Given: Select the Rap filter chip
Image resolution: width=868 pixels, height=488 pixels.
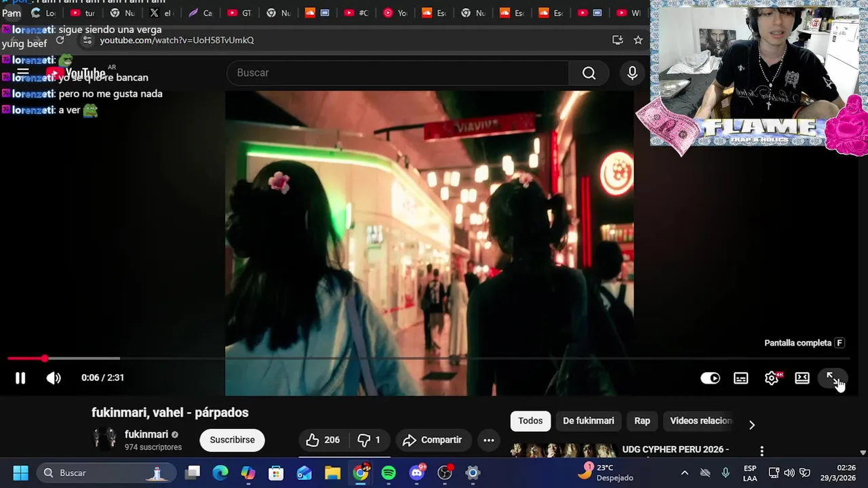Looking at the screenshot, I should (642, 421).
